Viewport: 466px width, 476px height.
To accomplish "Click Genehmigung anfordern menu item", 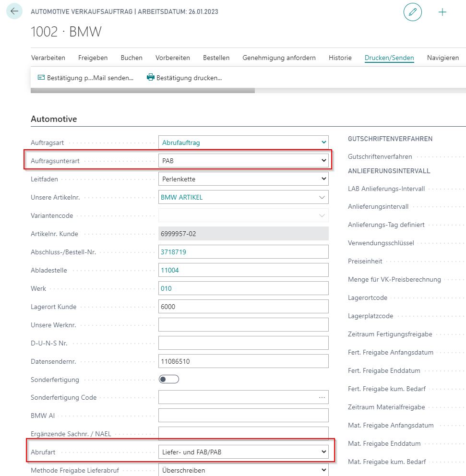I will [279, 58].
